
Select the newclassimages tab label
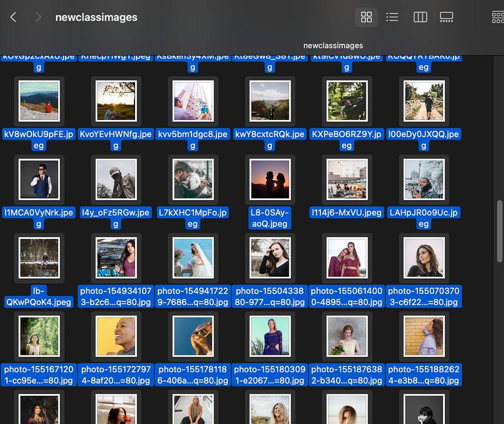[333, 45]
